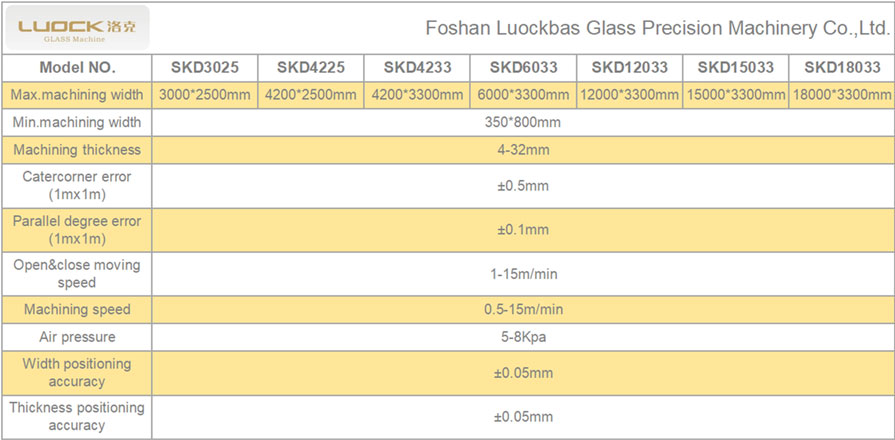Select the 6000*3300mm max width value
The width and height of the screenshot is (895, 440).
(x=523, y=95)
